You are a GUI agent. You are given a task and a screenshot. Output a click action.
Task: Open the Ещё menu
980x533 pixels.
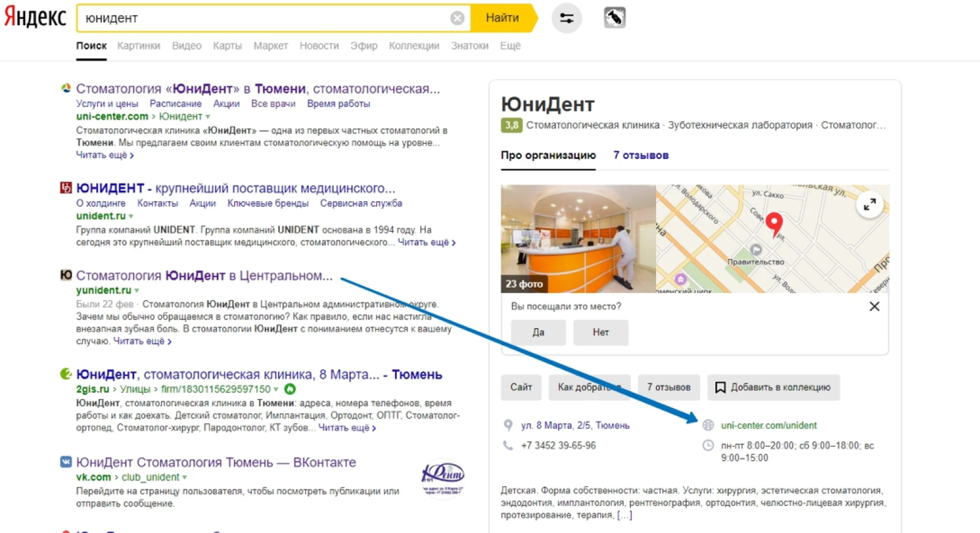(x=510, y=46)
